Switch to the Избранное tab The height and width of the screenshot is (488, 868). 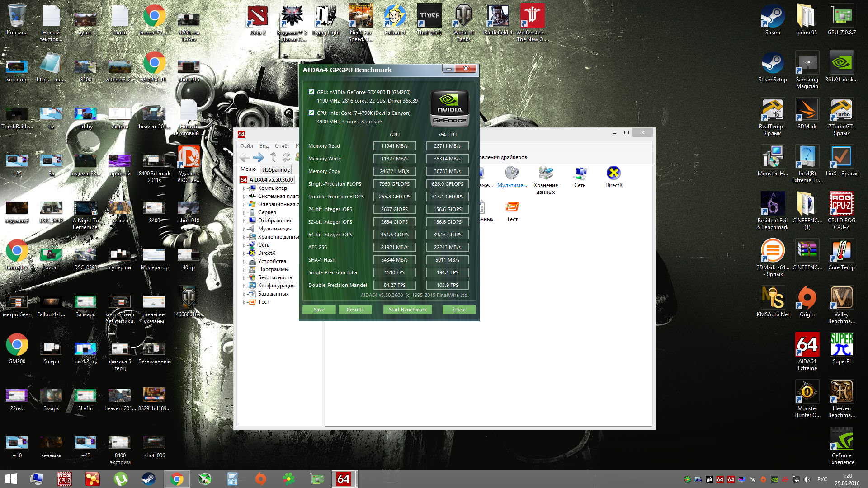point(276,170)
